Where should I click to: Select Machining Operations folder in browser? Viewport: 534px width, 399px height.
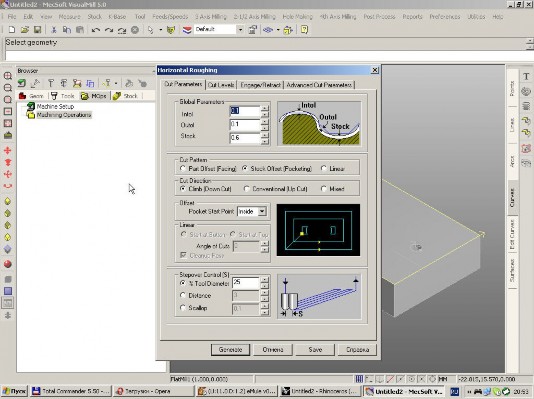point(59,115)
